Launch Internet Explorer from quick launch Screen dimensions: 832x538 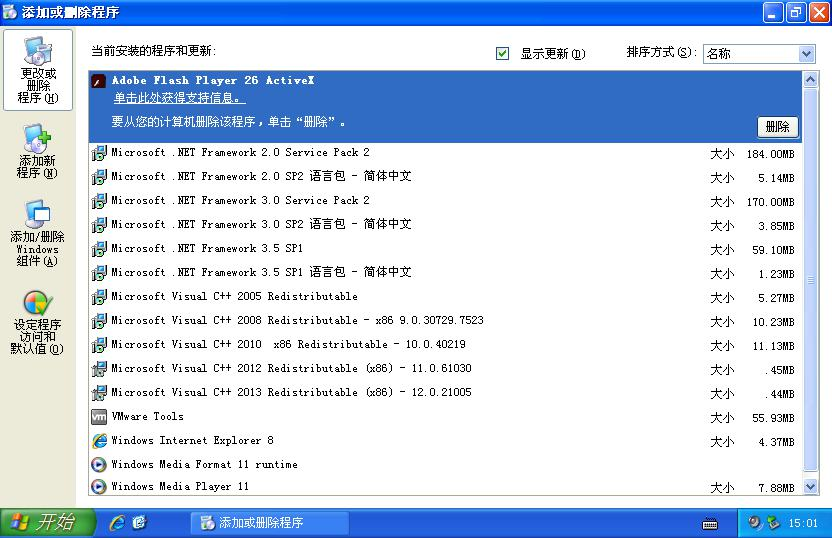click(117, 523)
